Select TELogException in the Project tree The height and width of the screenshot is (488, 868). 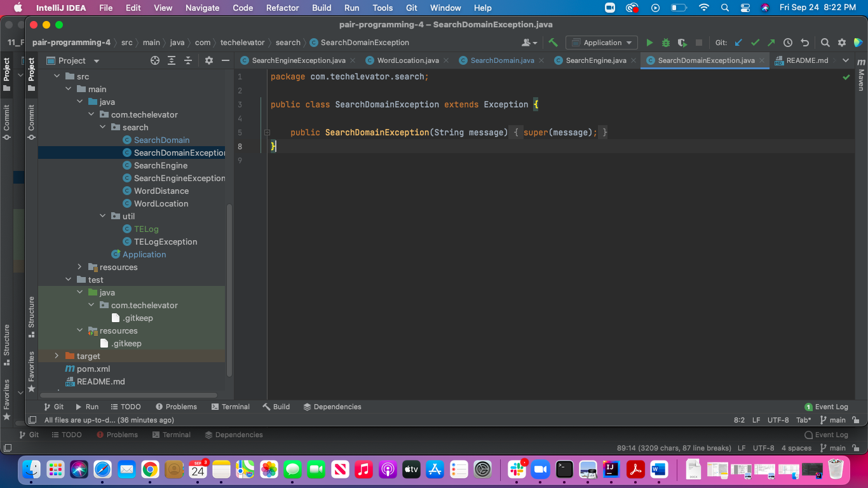pos(165,241)
